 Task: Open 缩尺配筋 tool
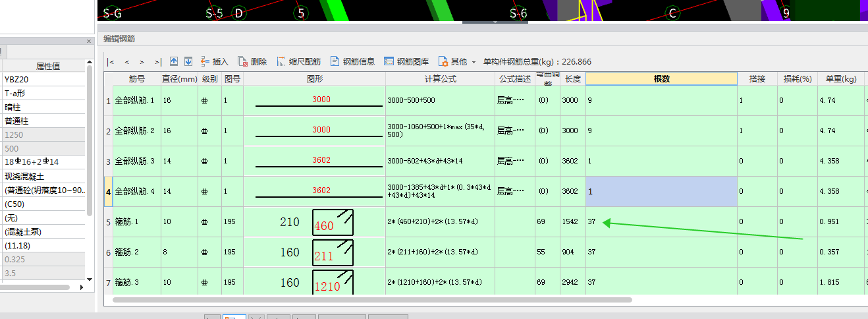(298, 61)
